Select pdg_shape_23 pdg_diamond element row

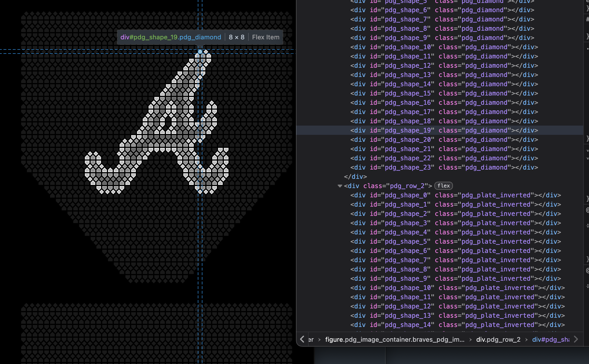coord(440,167)
